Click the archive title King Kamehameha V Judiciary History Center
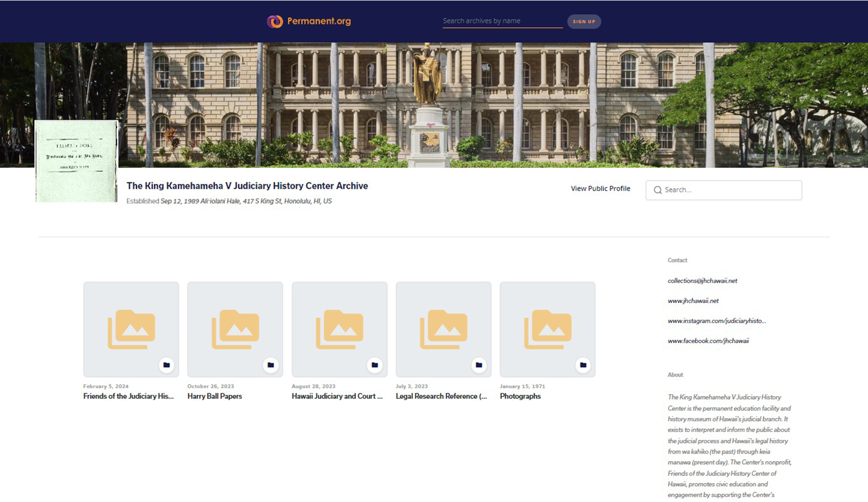This screenshot has height=502, width=868. tap(247, 186)
